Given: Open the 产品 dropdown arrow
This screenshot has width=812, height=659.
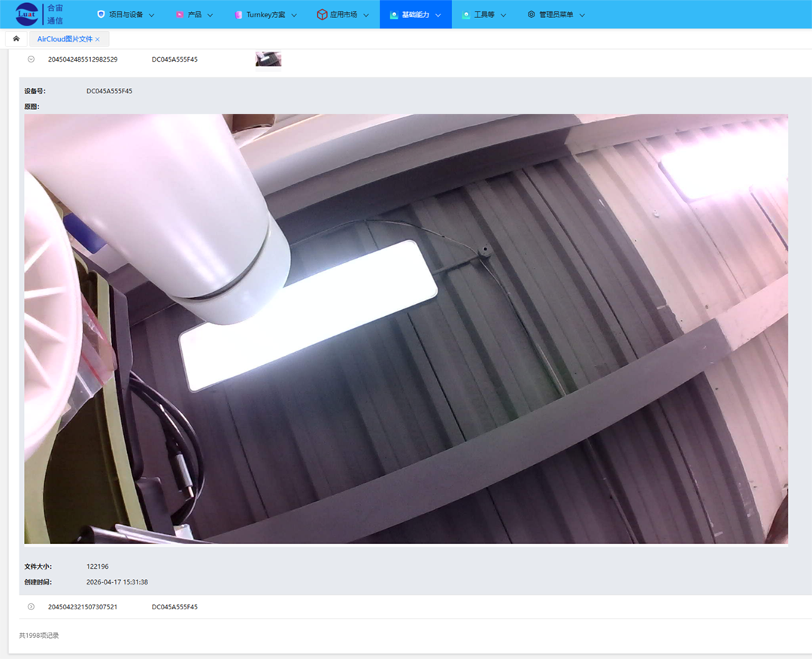Looking at the screenshot, I should (x=211, y=15).
